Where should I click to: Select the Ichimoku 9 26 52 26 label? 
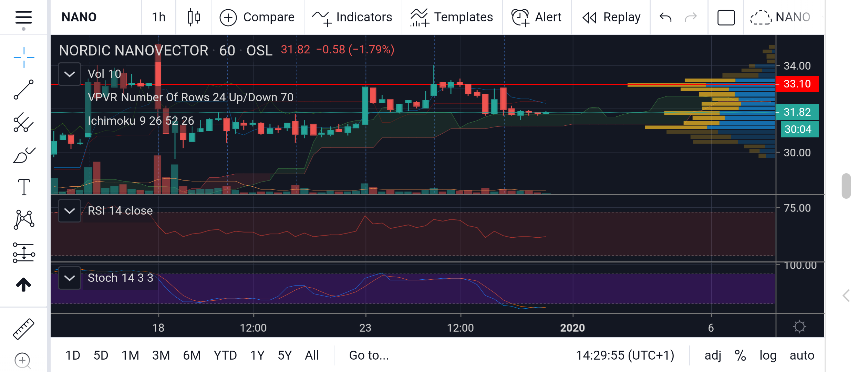click(x=141, y=121)
